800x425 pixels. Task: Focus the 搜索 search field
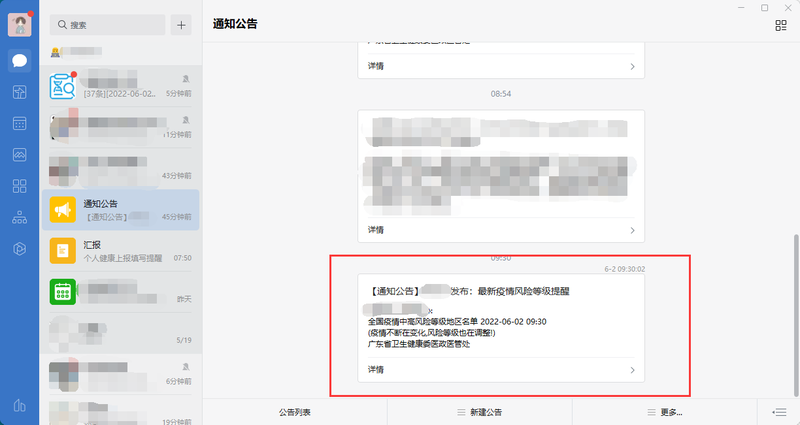[x=108, y=25]
